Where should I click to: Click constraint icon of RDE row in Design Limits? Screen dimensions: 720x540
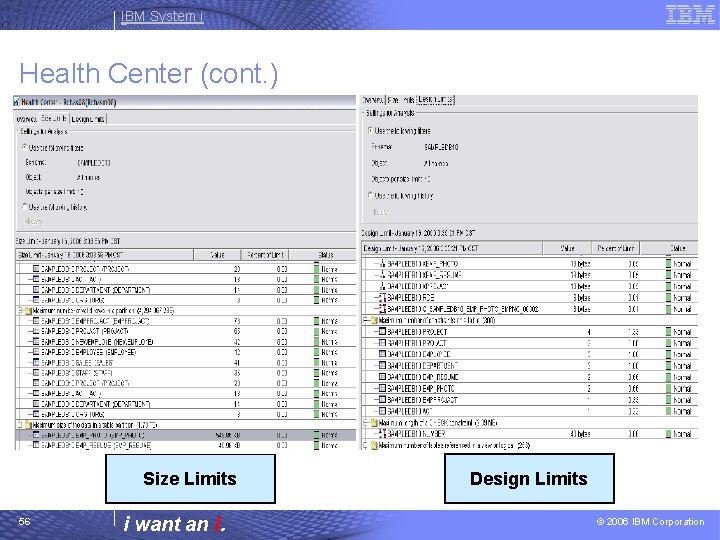382,298
